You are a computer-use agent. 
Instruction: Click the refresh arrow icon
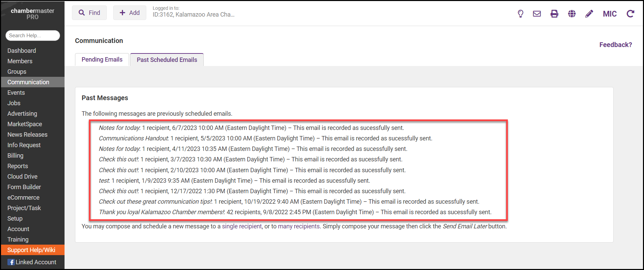[630, 14]
